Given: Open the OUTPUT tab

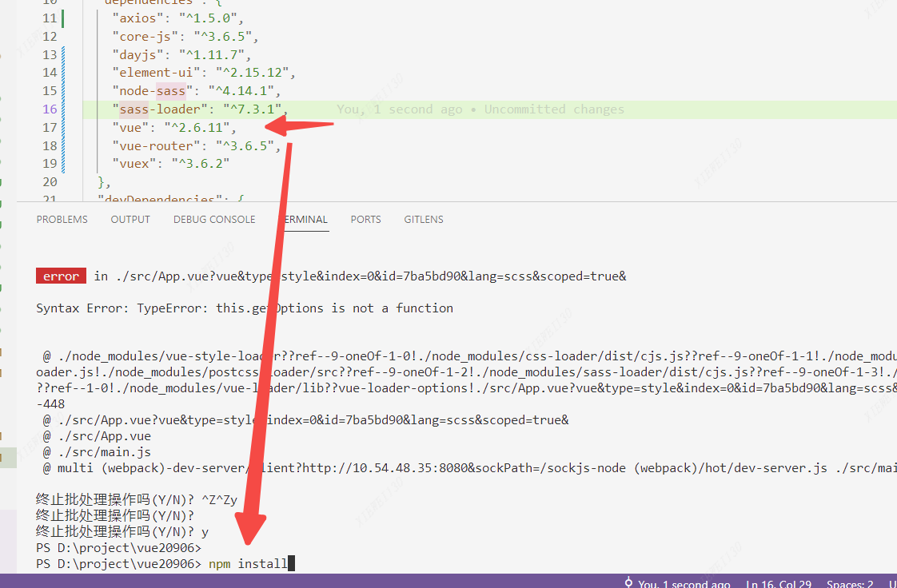Looking at the screenshot, I should (x=130, y=219).
